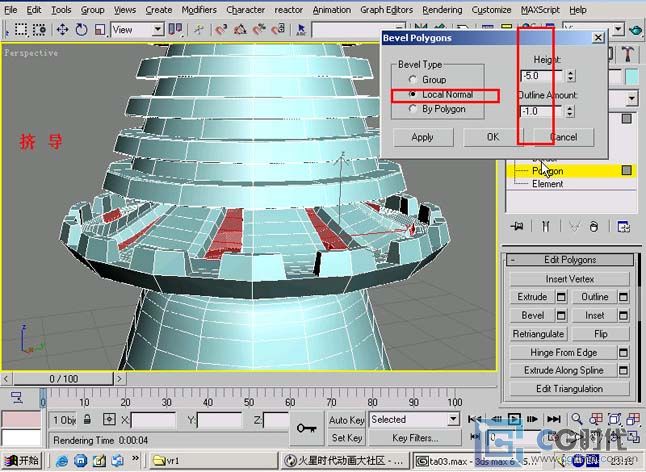Open Extrude settings dialog box icon

point(561,297)
